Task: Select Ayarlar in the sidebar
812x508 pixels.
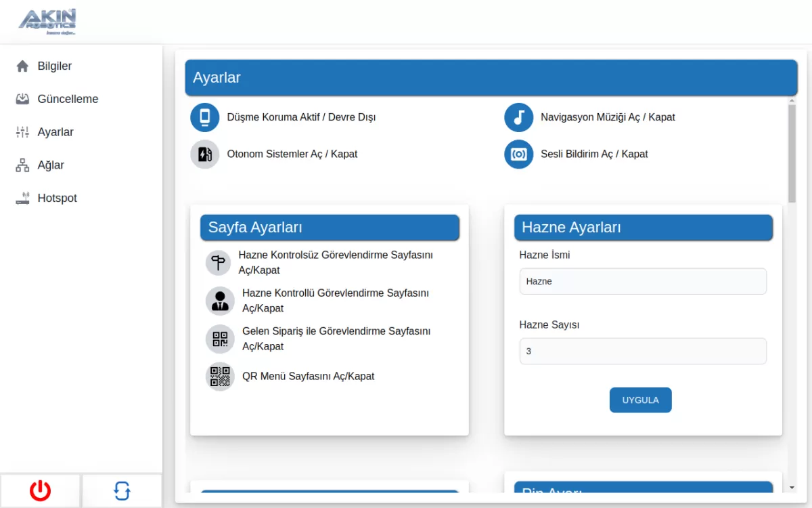Action: [x=55, y=132]
